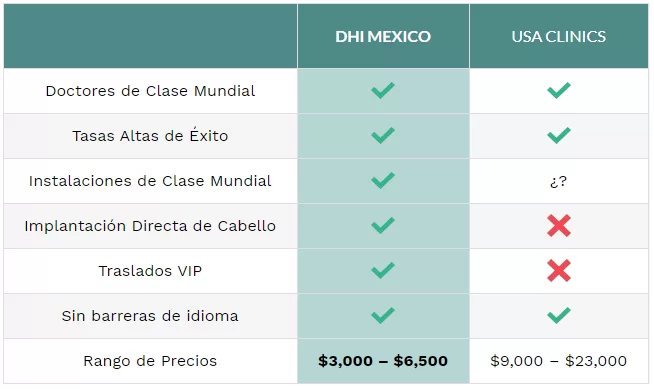The width and height of the screenshot is (654, 389).
Task: Click DHI Mexico checkmark for Traslados VIP
Action: (383, 271)
